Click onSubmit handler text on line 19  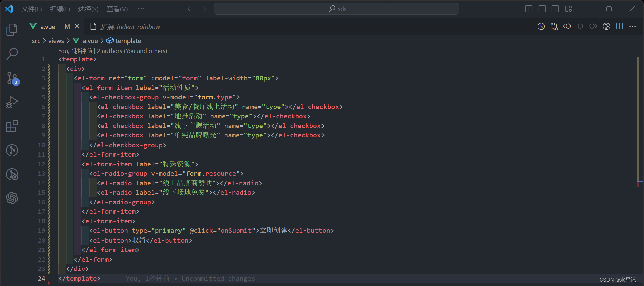tap(236, 230)
